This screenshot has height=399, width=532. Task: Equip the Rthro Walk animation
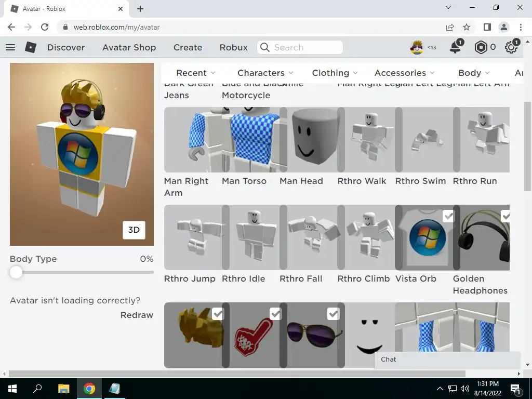click(x=366, y=139)
